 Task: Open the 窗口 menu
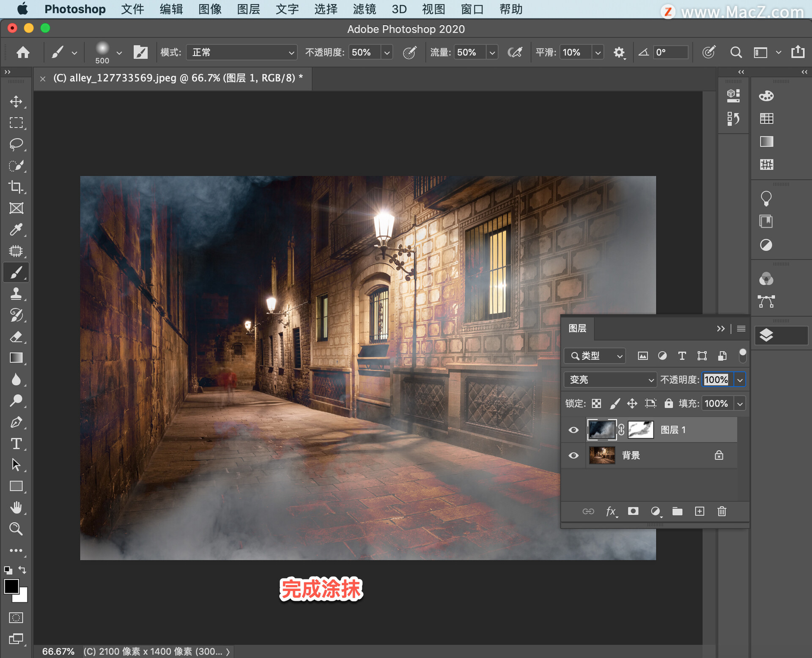pos(472,9)
